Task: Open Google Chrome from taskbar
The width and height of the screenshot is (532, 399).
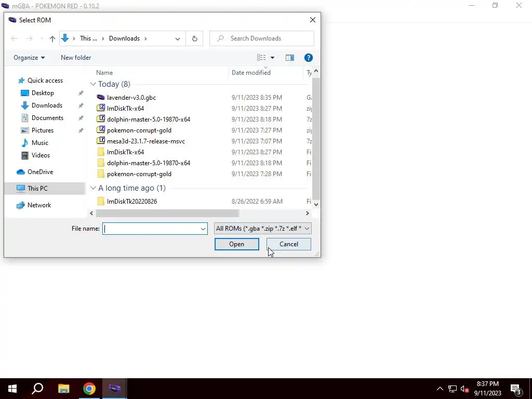Action: coord(89,389)
